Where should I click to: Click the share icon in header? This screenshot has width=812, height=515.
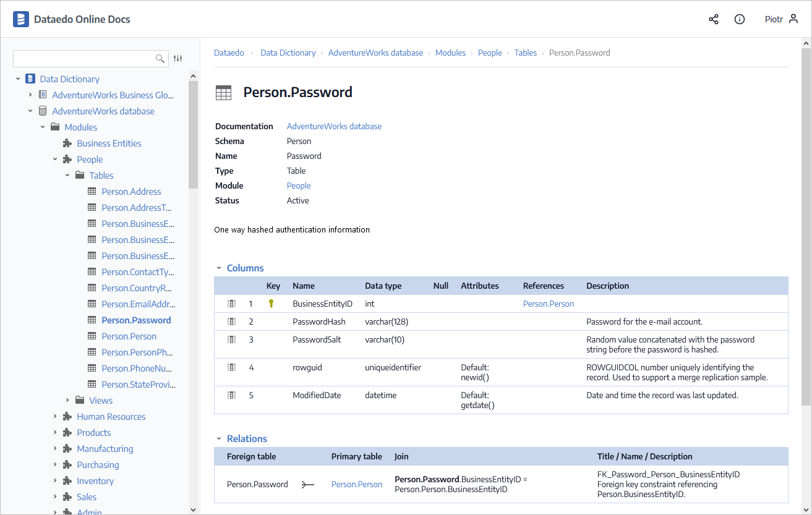714,19
